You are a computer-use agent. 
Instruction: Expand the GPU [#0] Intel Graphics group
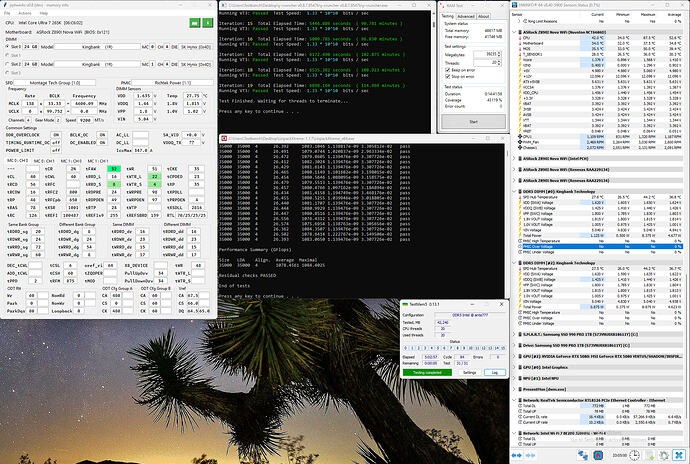514,367
